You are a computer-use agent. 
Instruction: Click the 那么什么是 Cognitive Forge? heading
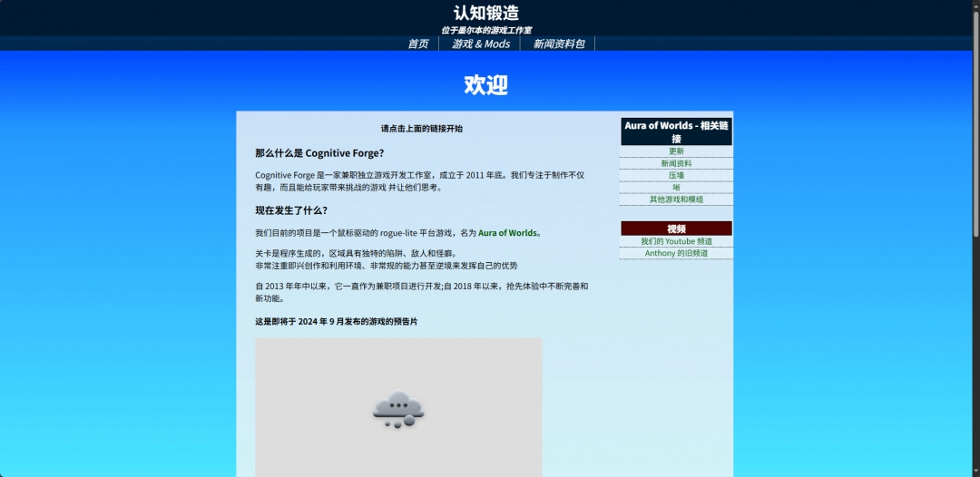(319, 153)
